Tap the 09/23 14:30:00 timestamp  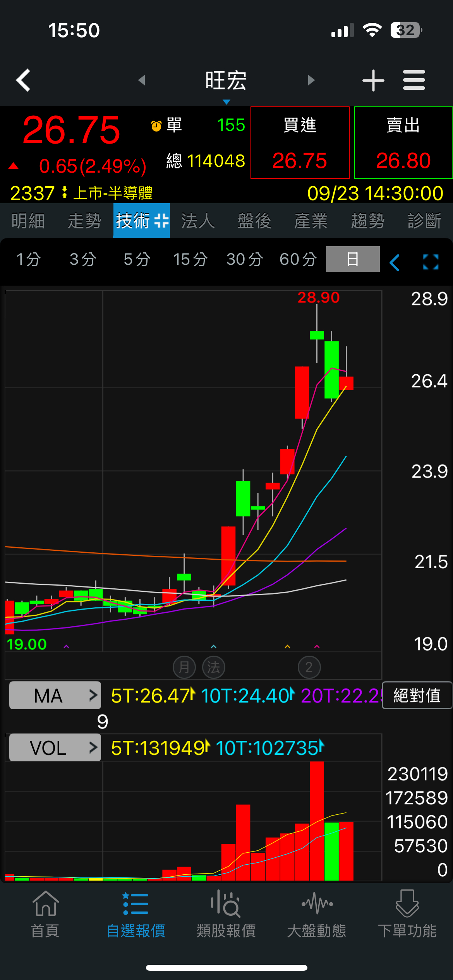click(x=375, y=193)
